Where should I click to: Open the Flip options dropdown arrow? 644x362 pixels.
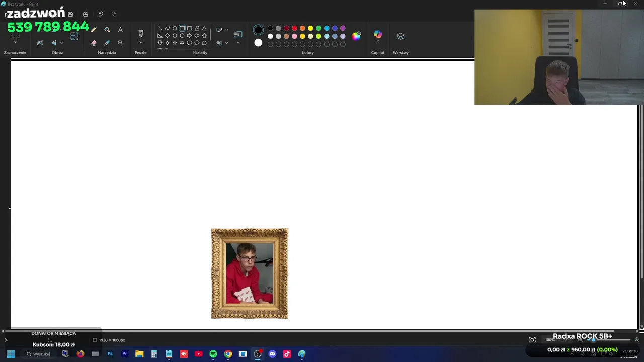click(x=61, y=43)
